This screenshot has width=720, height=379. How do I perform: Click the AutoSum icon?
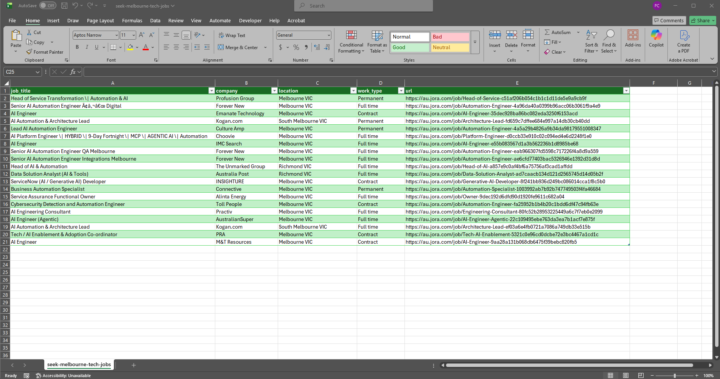pos(547,32)
